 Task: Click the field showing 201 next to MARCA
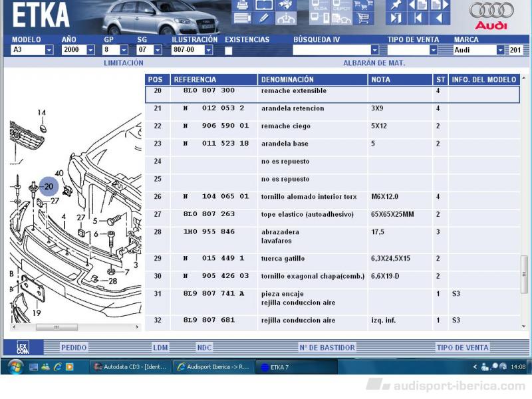tap(516, 50)
